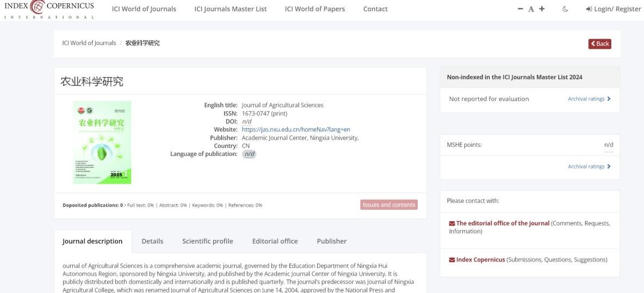The height and width of the screenshot is (293, 644).
Task: Expand Archival ratings under Not reported
Action: pos(589,99)
